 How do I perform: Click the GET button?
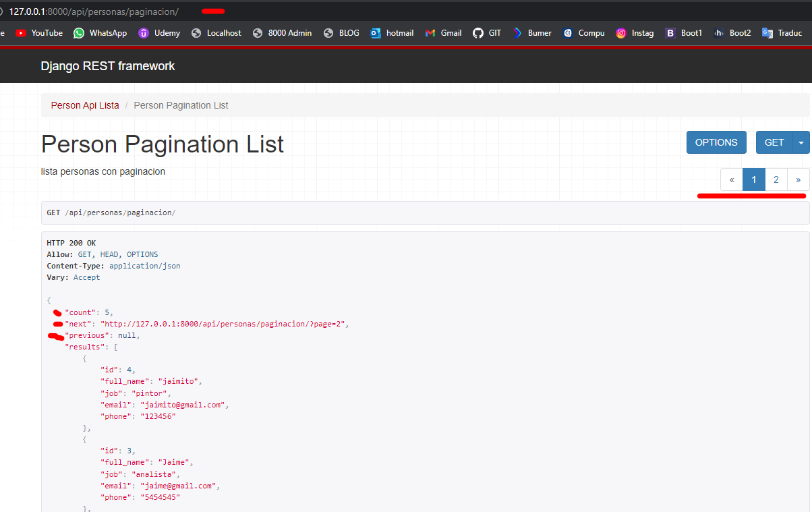tap(774, 142)
